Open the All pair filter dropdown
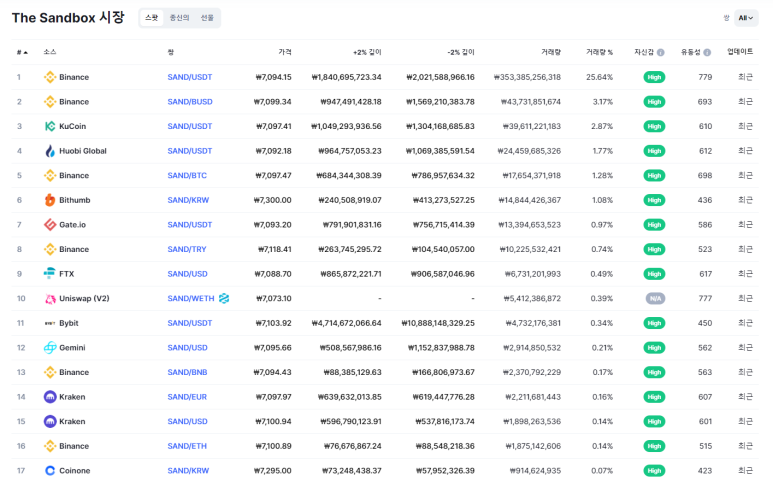The image size is (773, 481). click(x=746, y=18)
